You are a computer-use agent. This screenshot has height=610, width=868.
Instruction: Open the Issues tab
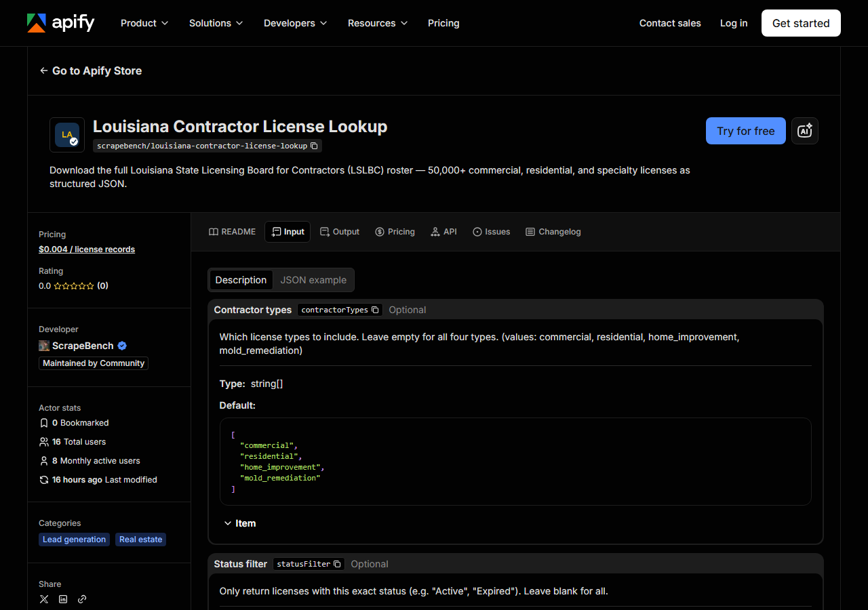click(491, 232)
